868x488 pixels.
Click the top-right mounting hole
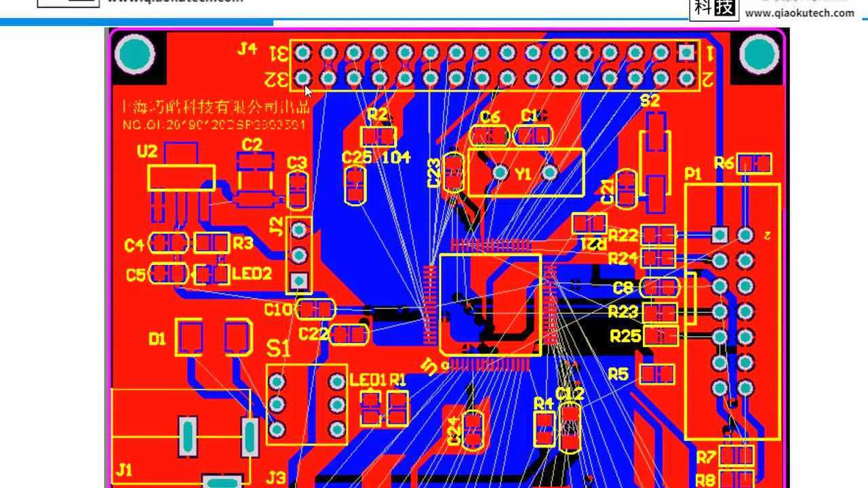point(759,54)
